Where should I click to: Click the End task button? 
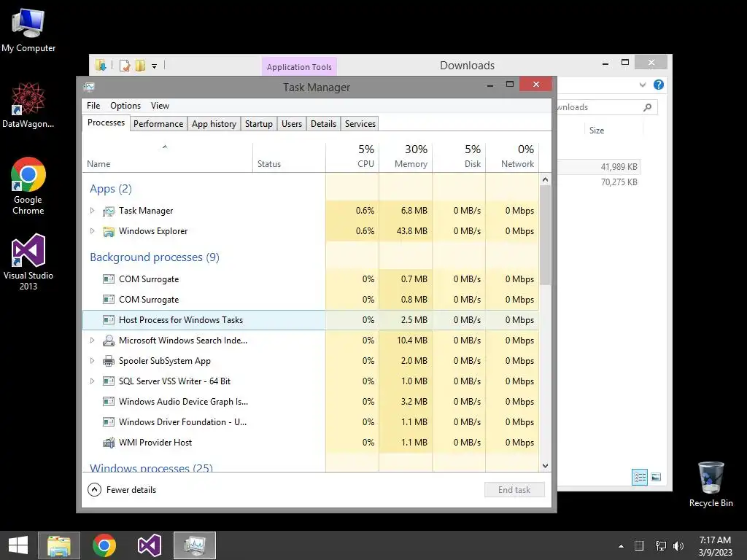[x=514, y=489]
